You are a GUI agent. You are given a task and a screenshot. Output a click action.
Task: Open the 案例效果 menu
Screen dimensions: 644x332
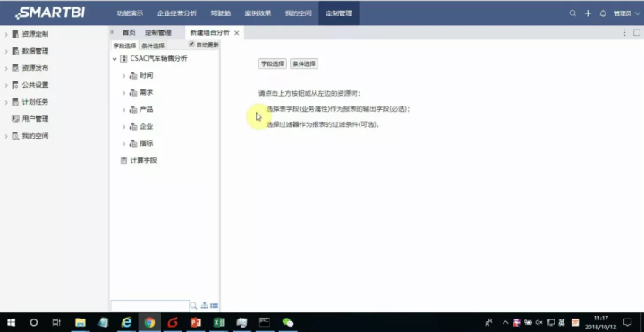coord(258,13)
